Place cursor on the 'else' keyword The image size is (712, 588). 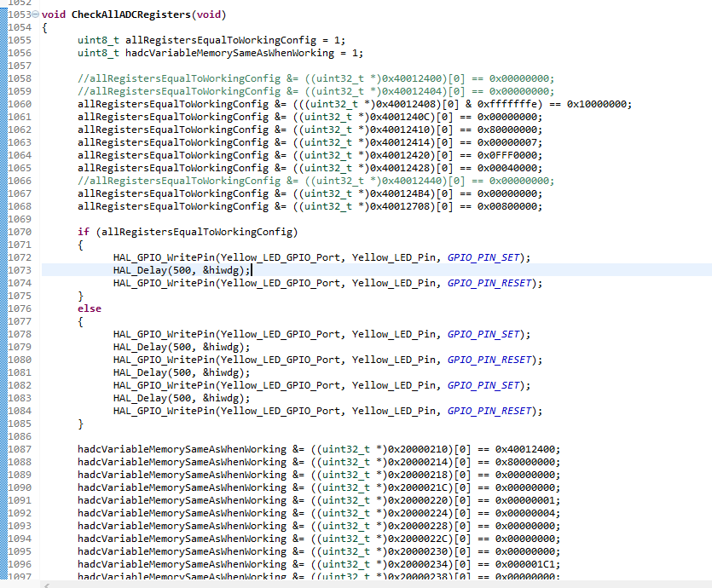point(88,308)
